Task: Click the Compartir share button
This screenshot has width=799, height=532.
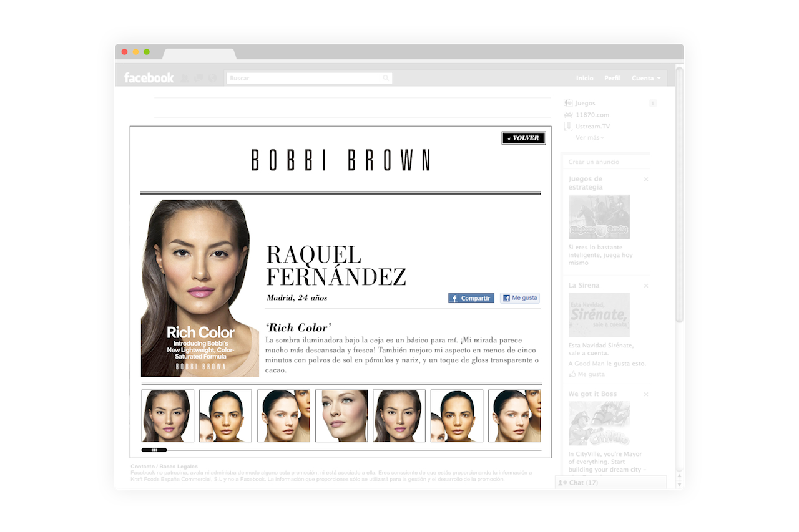Action: [471, 298]
